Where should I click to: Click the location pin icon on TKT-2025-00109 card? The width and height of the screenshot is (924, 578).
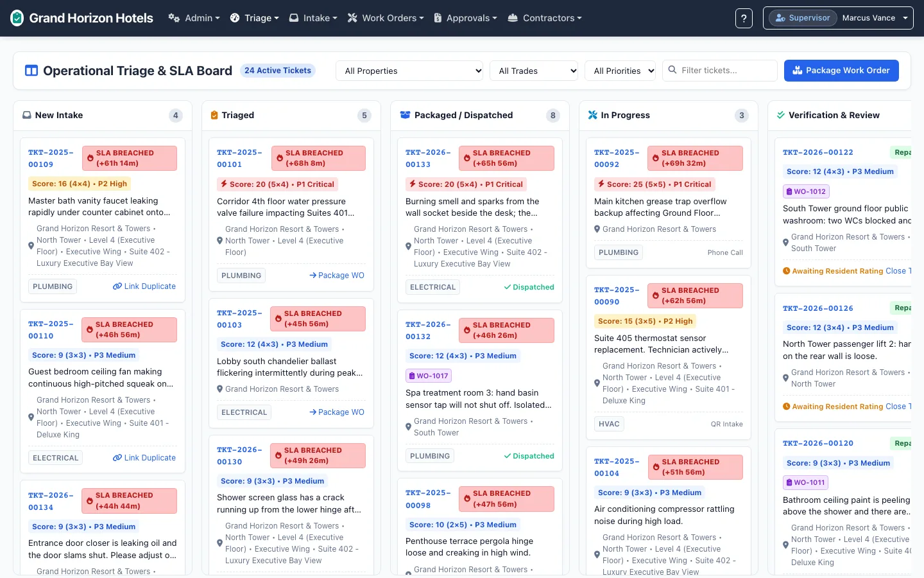pyautogui.click(x=31, y=246)
